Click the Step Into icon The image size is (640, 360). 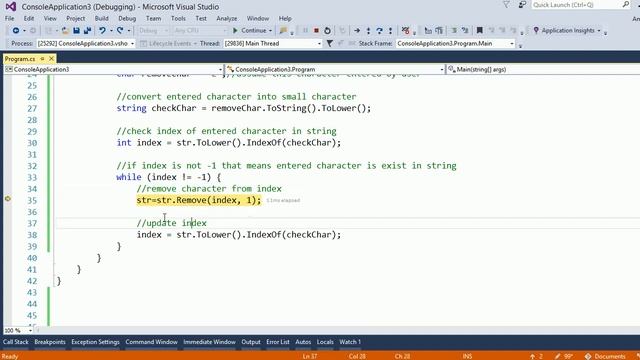(x=368, y=31)
